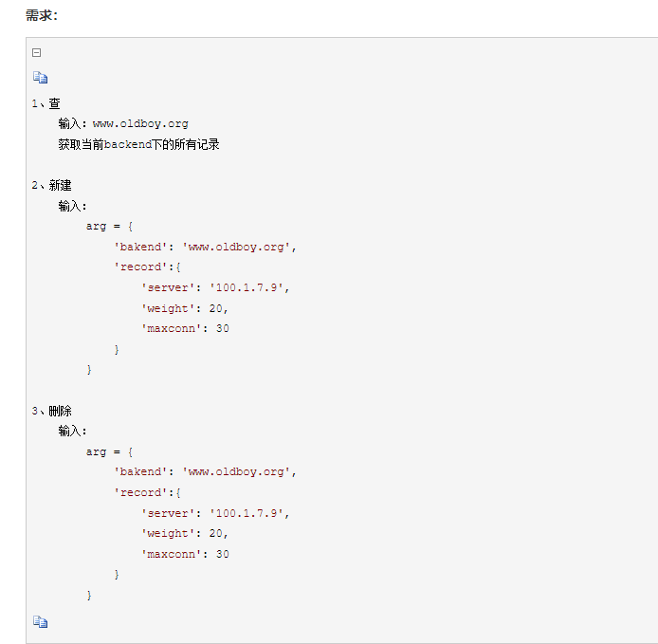Click the www.oldboy.org input under 查

coord(140,123)
